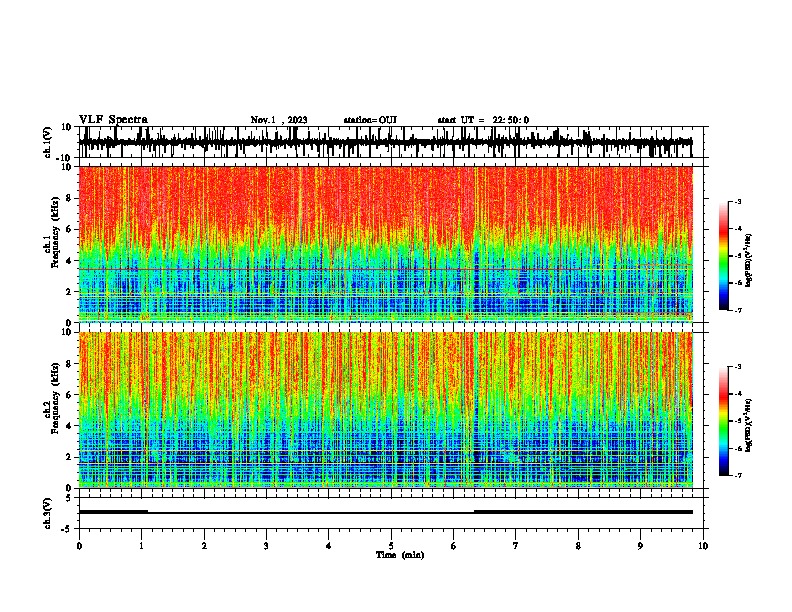Screen dimensions: 792x612
Task: Click the ch.2 'Frequency (kHz)' axis label
Action: tap(55, 398)
